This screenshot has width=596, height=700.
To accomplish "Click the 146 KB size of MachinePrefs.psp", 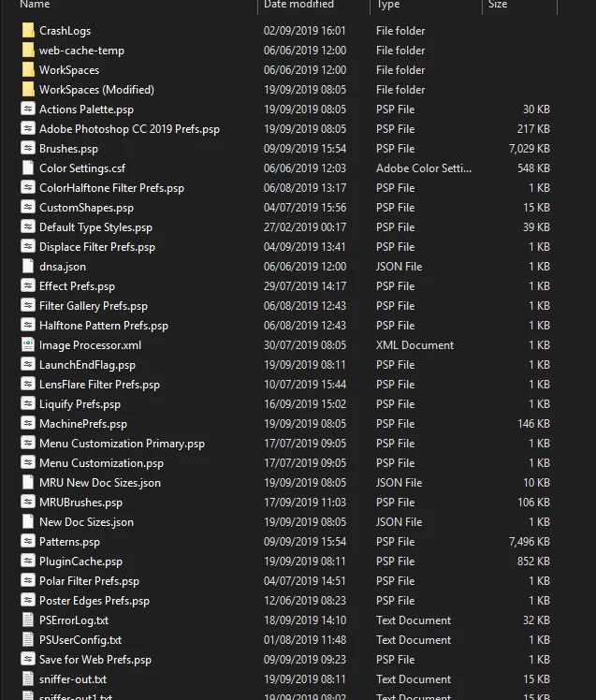I will tap(533, 423).
